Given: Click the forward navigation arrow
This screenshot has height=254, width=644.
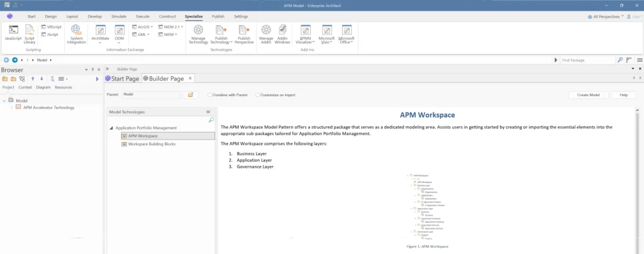Looking at the screenshot, I should pyautogui.click(x=15, y=60).
